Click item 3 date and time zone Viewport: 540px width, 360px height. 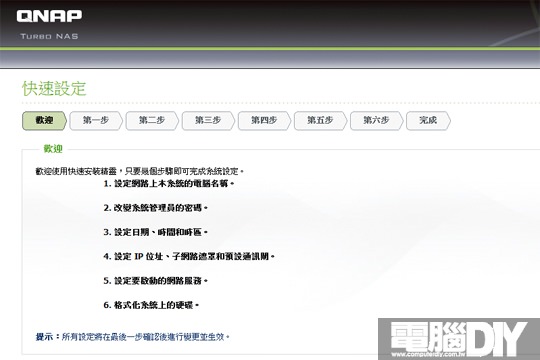[155, 232]
